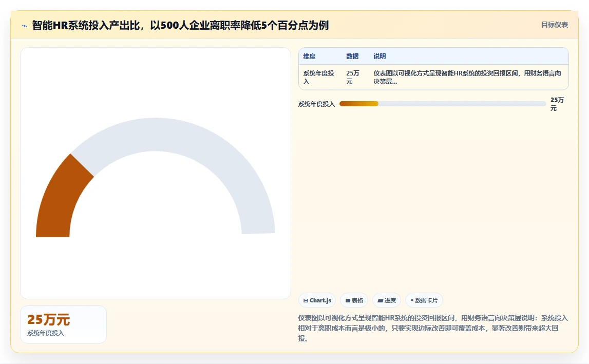Viewport: 589px width, 364px height.
Task: Click the 数据 column header
Action: [352, 56]
